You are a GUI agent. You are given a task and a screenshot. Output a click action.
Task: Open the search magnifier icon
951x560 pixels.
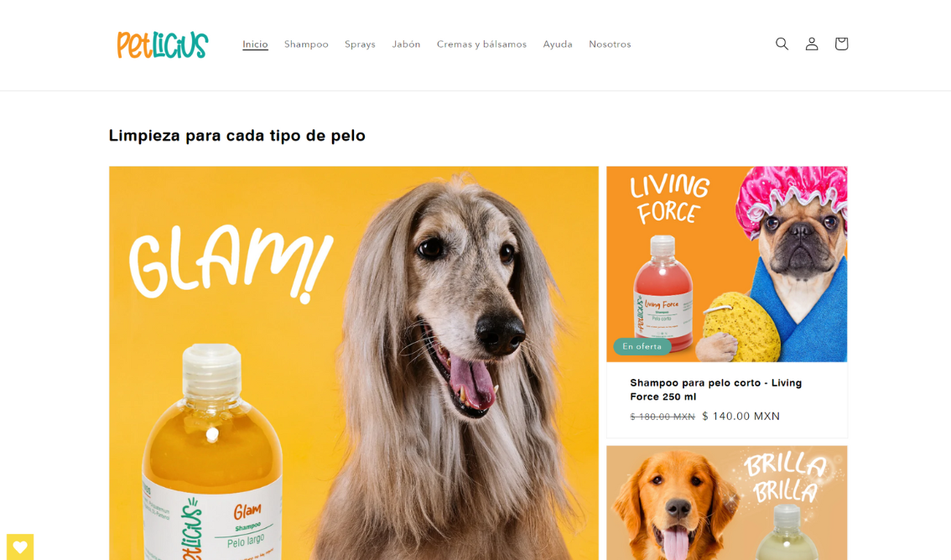[782, 44]
